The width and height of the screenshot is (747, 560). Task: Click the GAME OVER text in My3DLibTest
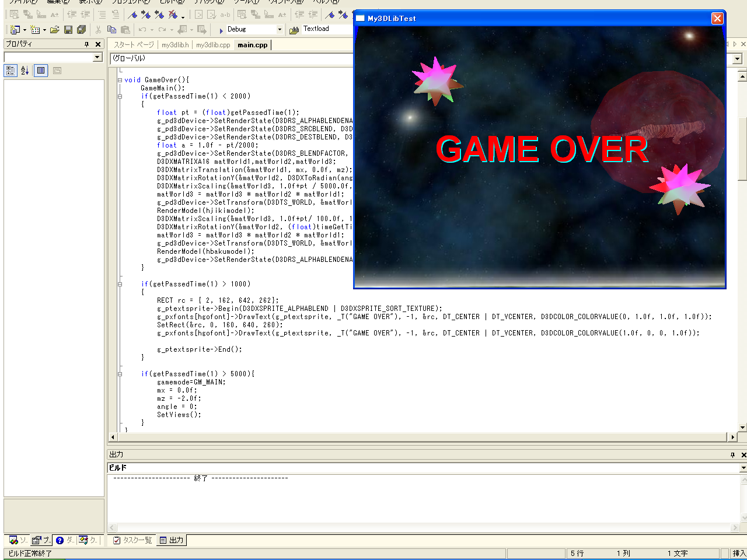pos(542,149)
